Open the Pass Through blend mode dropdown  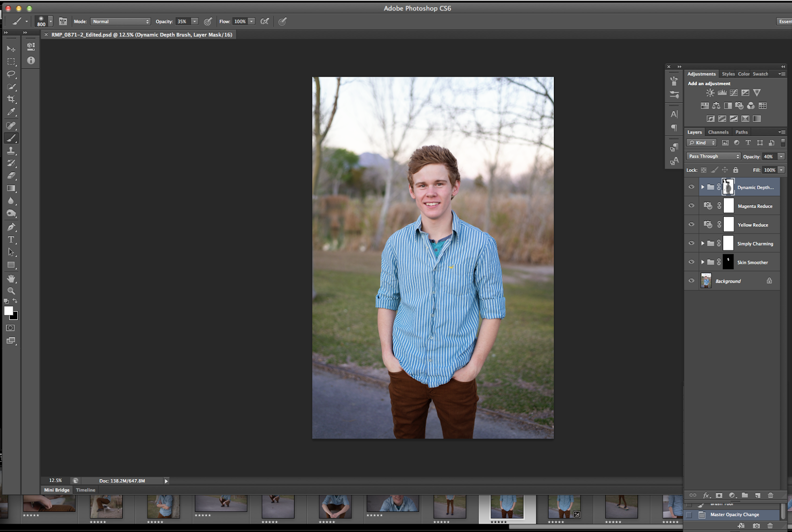click(713, 156)
